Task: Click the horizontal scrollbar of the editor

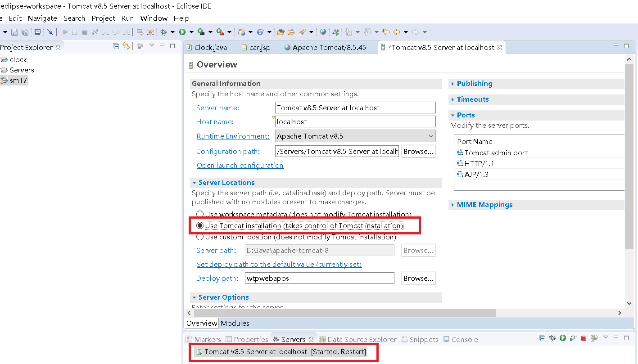Action: [344, 313]
